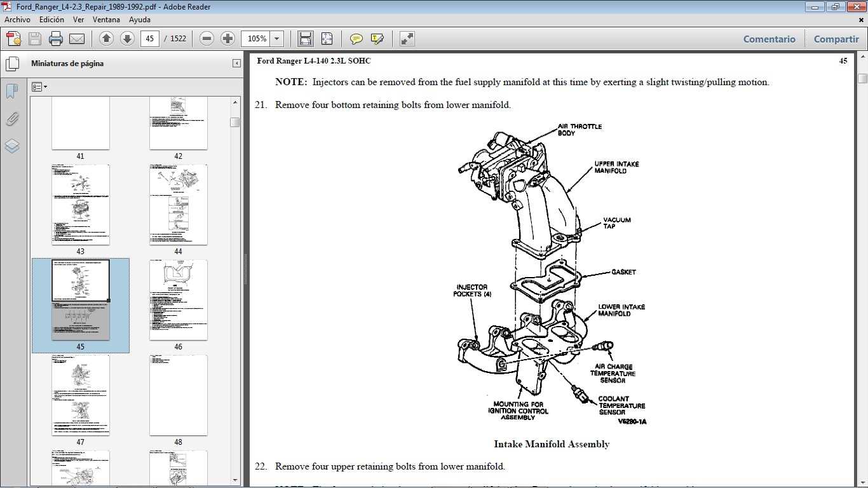Click the email envelope icon
868x488 pixels.
pos(77,39)
